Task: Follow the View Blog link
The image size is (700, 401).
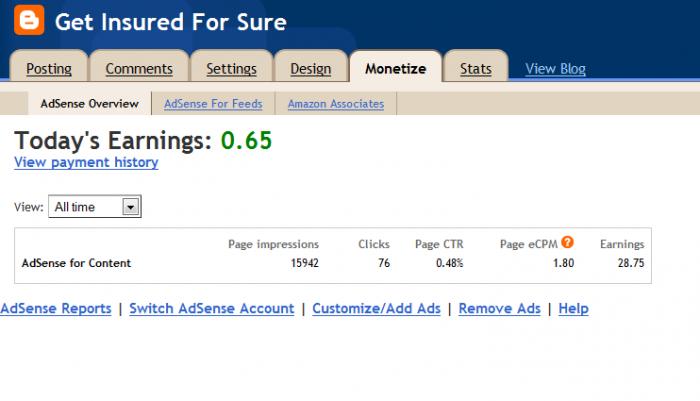Action: coord(555,69)
